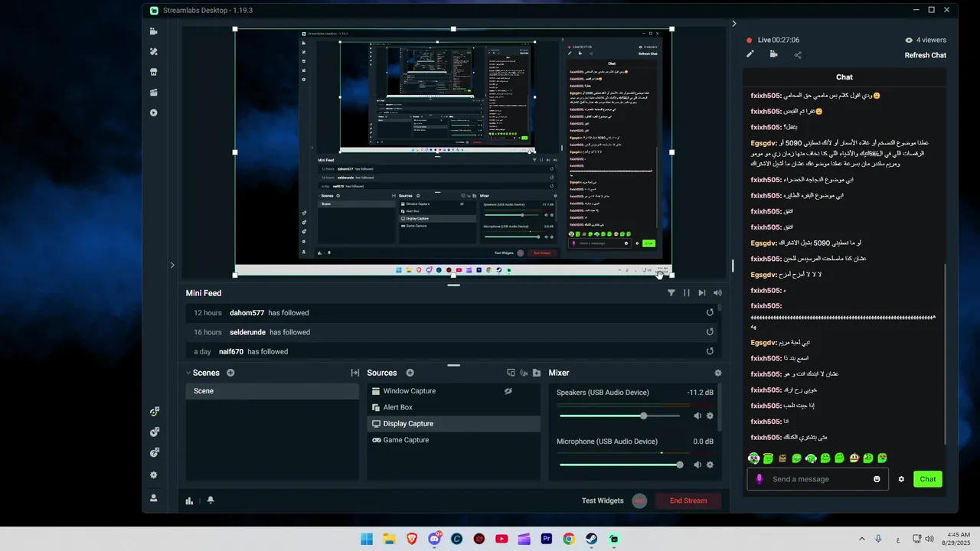The image size is (980, 551).
Task: Select the Scene item in Scenes
Action: pos(272,391)
